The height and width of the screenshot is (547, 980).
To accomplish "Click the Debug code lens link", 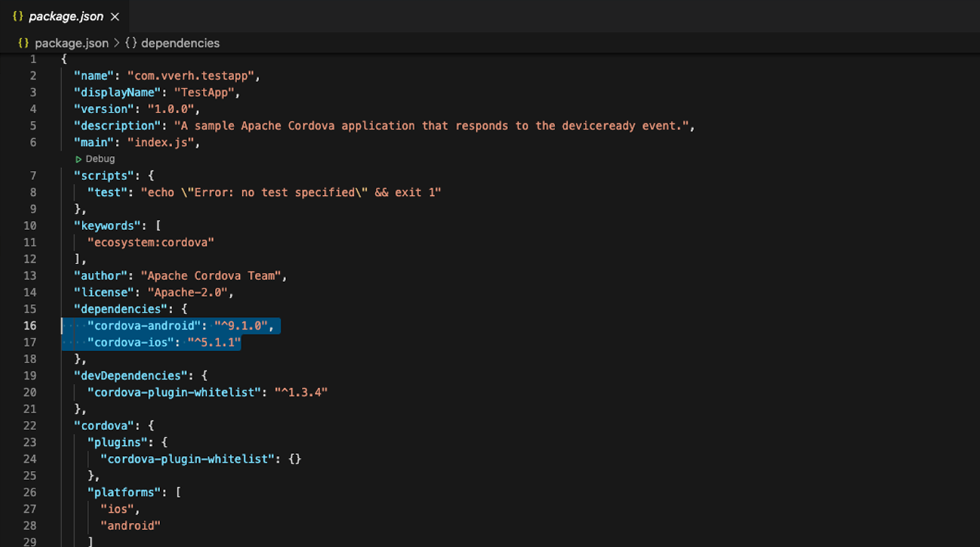I will tap(100, 159).
